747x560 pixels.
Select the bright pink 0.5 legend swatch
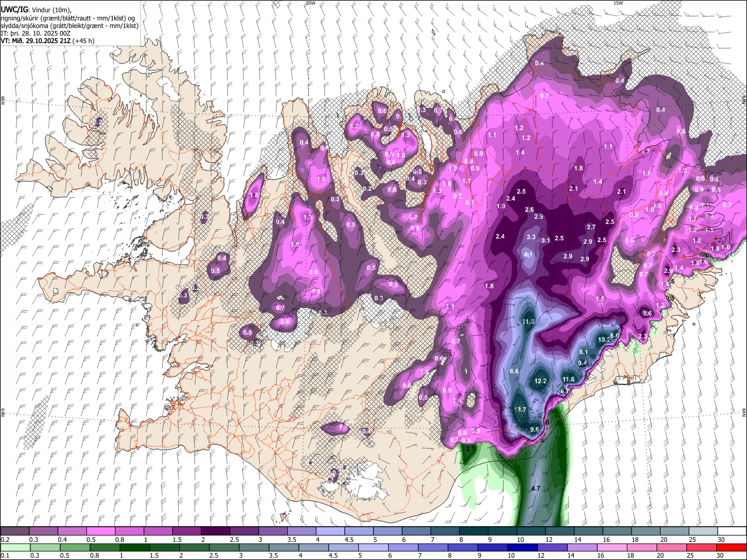click(x=100, y=531)
